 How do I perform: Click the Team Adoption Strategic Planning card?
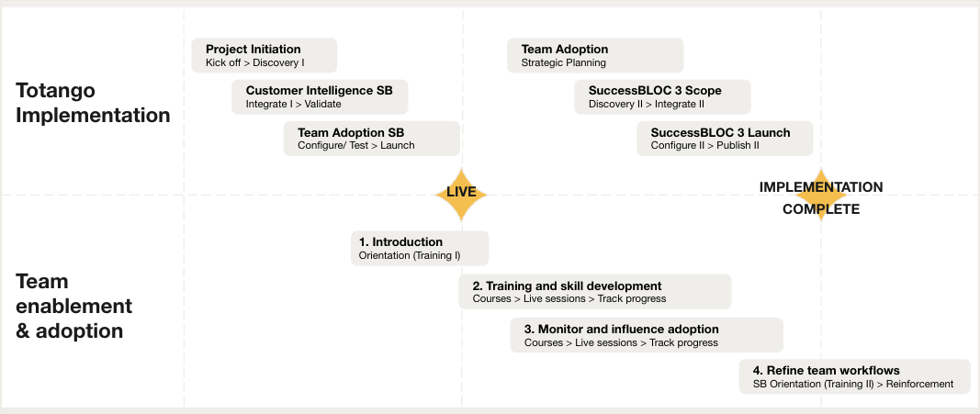pos(595,56)
